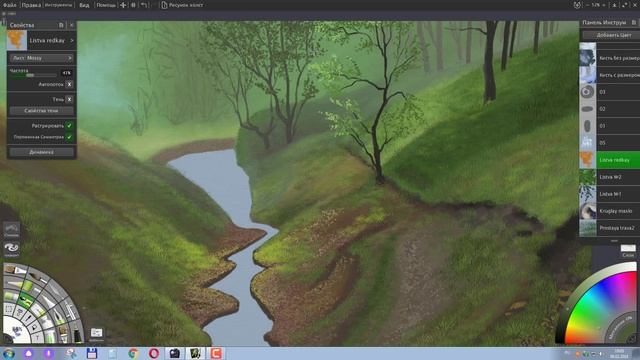Select the Listva №2 preset
The width and height of the screenshot is (640, 360).
click(x=610, y=177)
